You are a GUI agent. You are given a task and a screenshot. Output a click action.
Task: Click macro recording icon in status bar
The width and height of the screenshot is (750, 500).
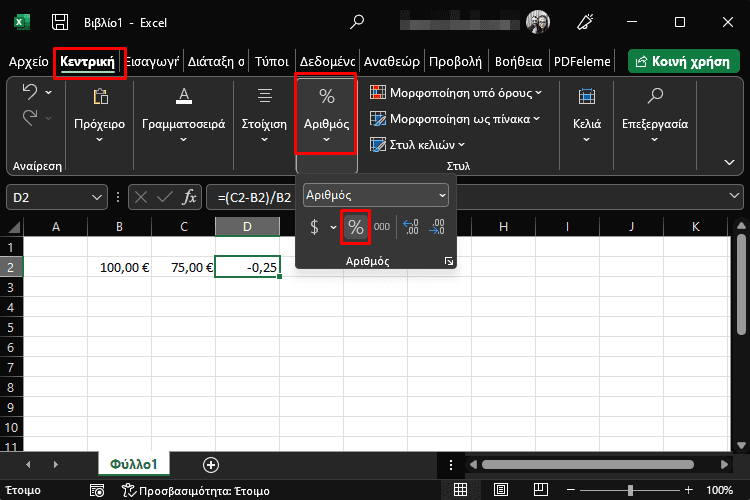point(97,490)
